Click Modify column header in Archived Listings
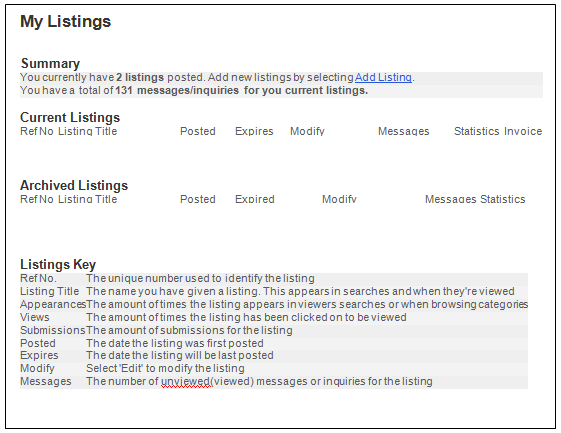Image resolution: width=561 pixels, height=433 pixels. pos(339,199)
